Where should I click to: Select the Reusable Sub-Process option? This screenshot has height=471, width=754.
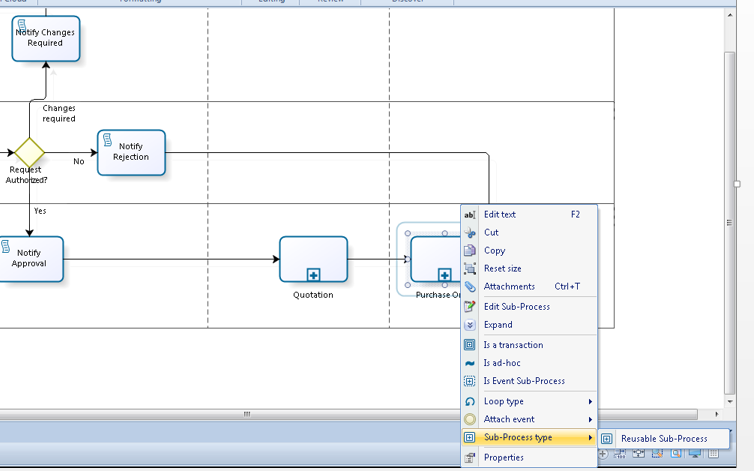point(664,439)
